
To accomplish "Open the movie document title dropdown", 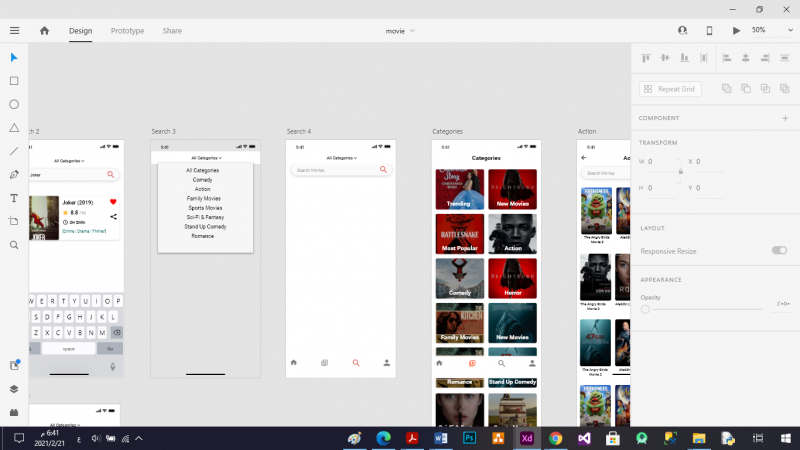I will coord(400,31).
